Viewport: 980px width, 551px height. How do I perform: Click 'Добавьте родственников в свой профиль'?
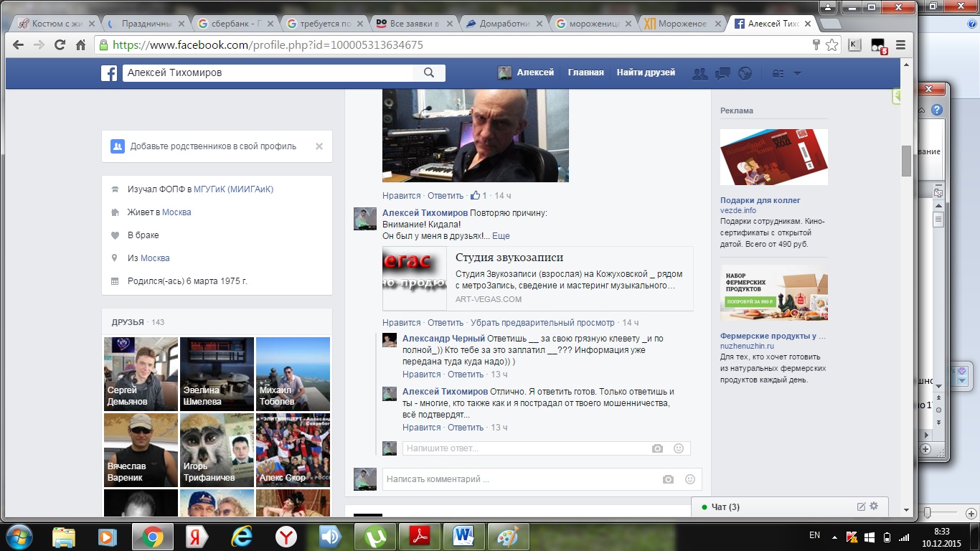(213, 146)
